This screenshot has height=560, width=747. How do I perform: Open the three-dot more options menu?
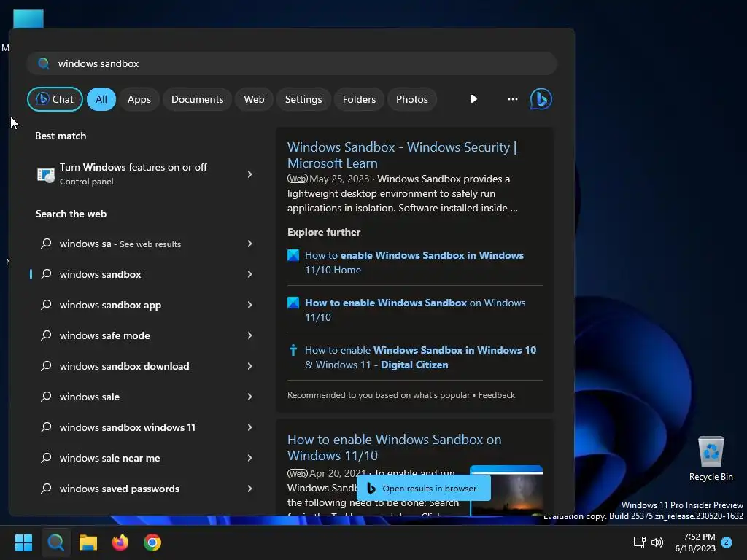[x=513, y=99]
